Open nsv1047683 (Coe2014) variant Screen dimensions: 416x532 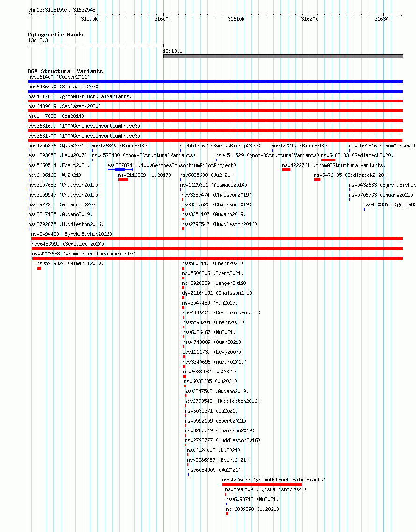pyautogui.click(x=56, y=116)
